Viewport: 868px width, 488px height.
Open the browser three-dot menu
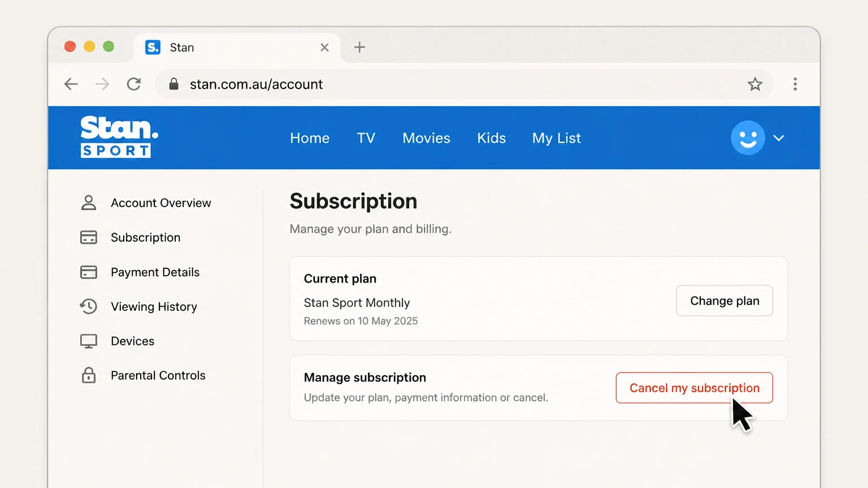(x=795, y=84)
